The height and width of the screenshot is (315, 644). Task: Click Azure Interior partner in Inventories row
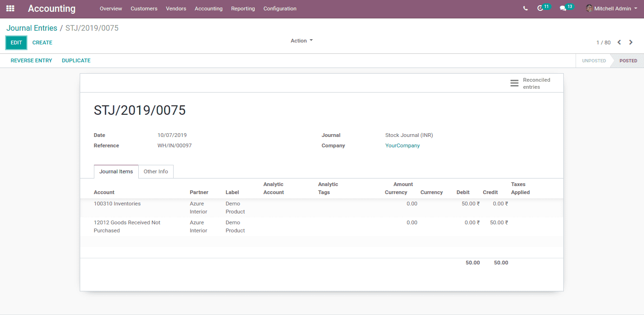click(199, 208)
